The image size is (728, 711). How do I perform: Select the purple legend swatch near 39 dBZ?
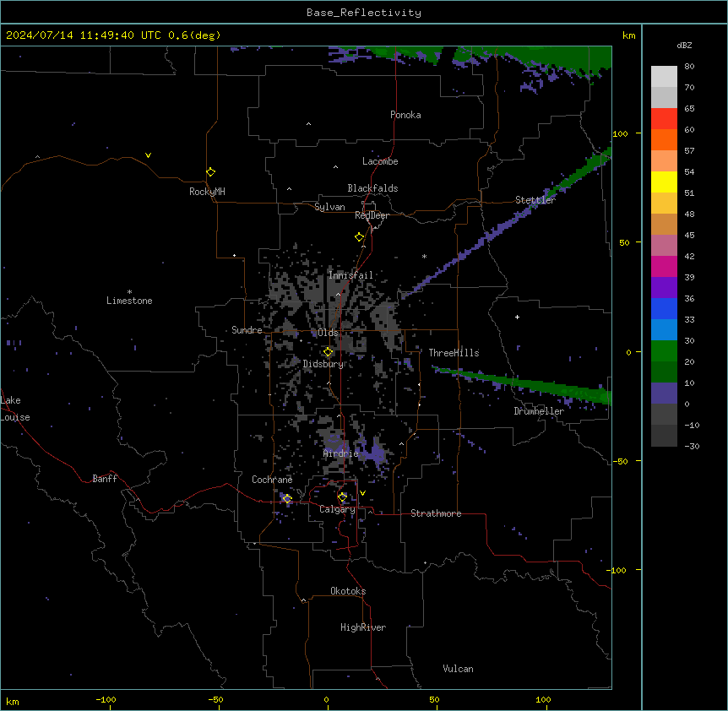pos(664,287)
